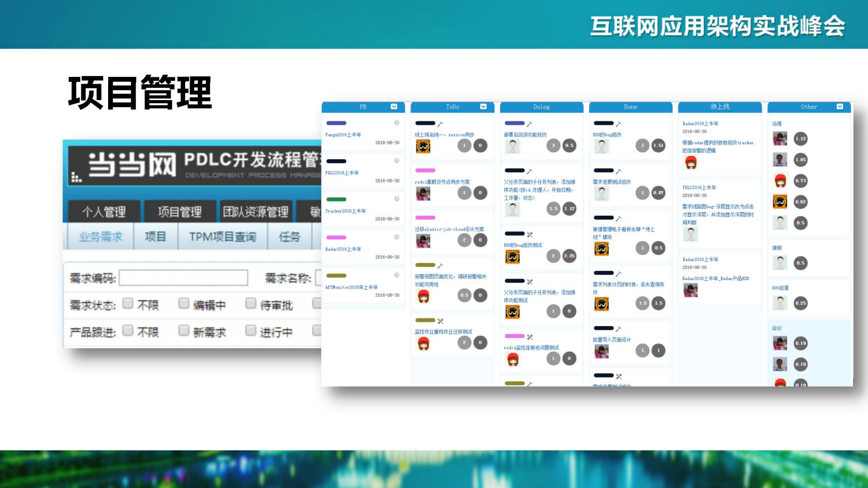Check the 新需求 checkbox for 产品跟进
868x488 pixels.
pos(184,331)
